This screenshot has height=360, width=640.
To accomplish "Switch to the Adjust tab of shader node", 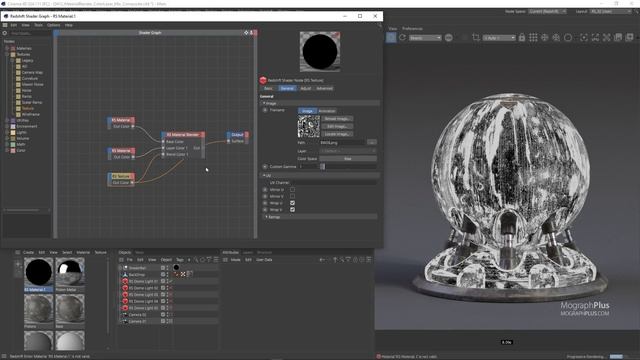I will (x=306, y=88).
